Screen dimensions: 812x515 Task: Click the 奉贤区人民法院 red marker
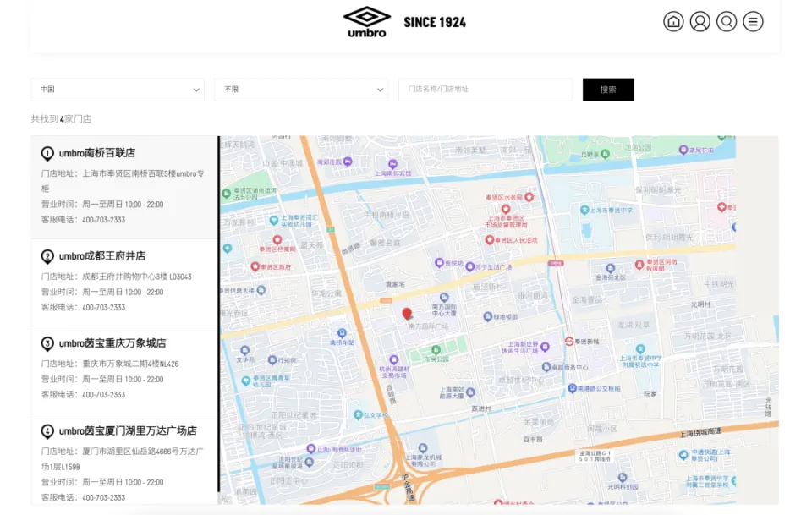click(490, 239)
